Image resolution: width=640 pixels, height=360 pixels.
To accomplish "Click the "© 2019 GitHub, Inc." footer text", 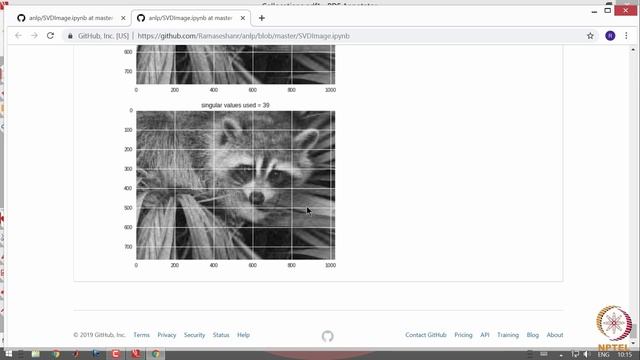I will tap(100, 335).
